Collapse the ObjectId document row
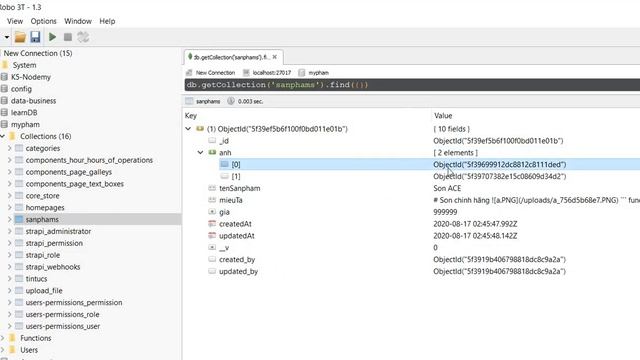Screen dimensions: 640x360 point(188,129)
